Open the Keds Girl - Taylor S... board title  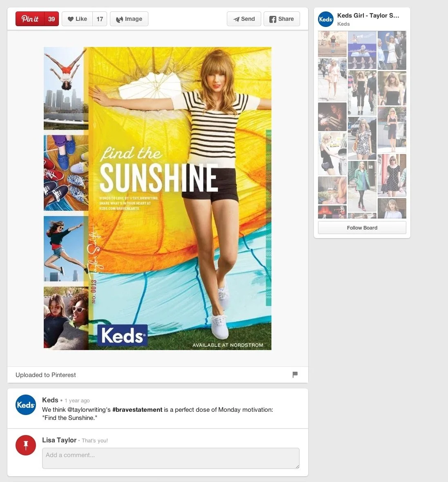[368, 16]
